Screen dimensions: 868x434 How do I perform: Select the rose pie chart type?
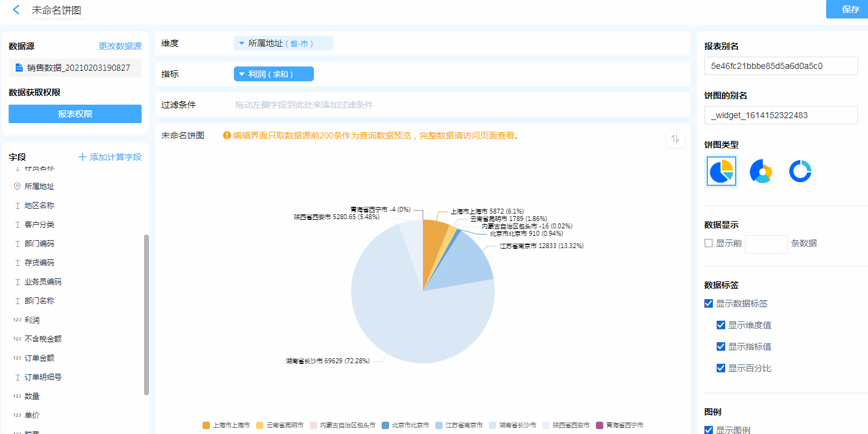tap(761, 171)
